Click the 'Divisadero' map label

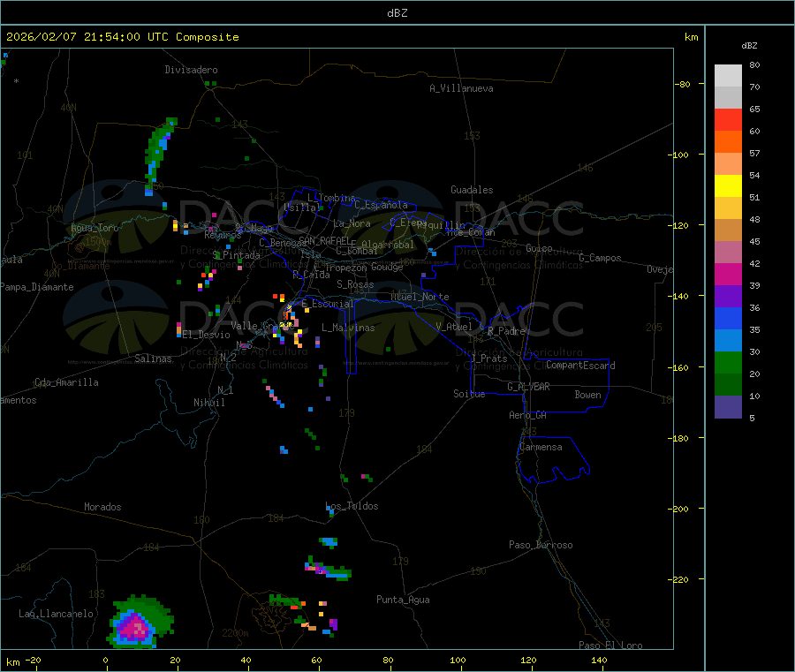click(x=191, y=70)
